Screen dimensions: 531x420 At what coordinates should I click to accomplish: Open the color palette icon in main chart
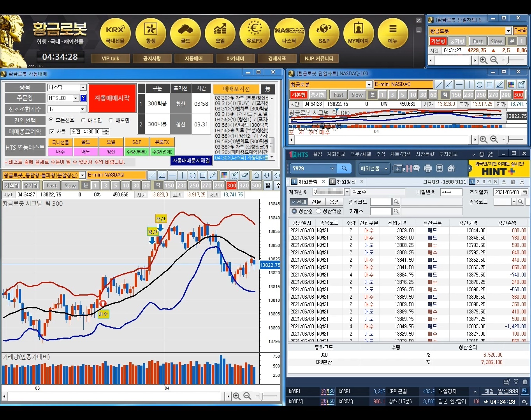(224, 175)
